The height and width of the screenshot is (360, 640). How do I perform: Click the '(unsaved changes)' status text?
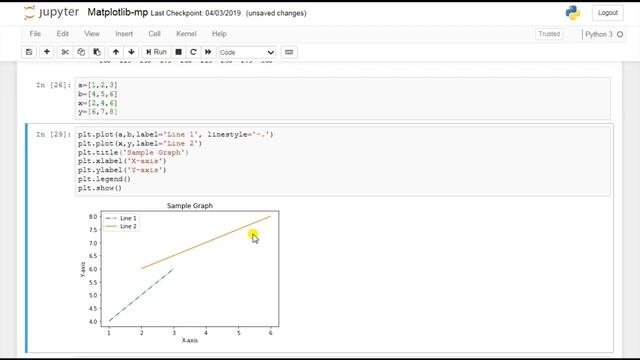[x=276, y=13]
